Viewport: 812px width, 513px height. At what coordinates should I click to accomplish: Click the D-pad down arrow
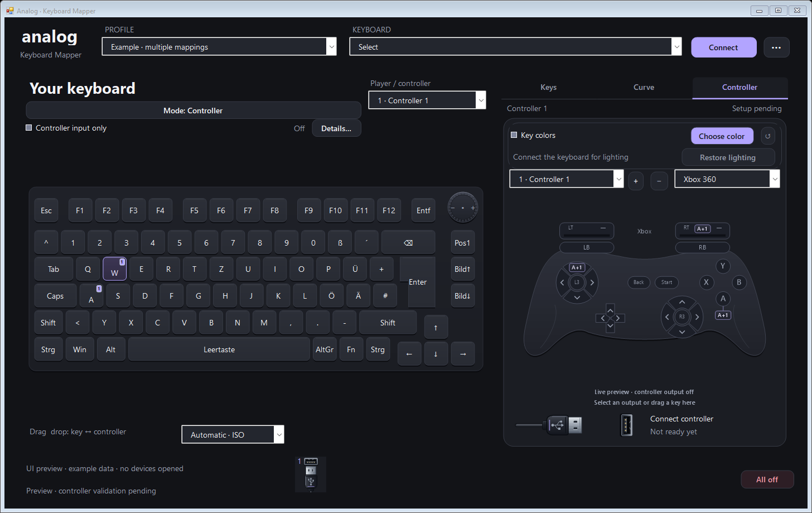[610, 327]
